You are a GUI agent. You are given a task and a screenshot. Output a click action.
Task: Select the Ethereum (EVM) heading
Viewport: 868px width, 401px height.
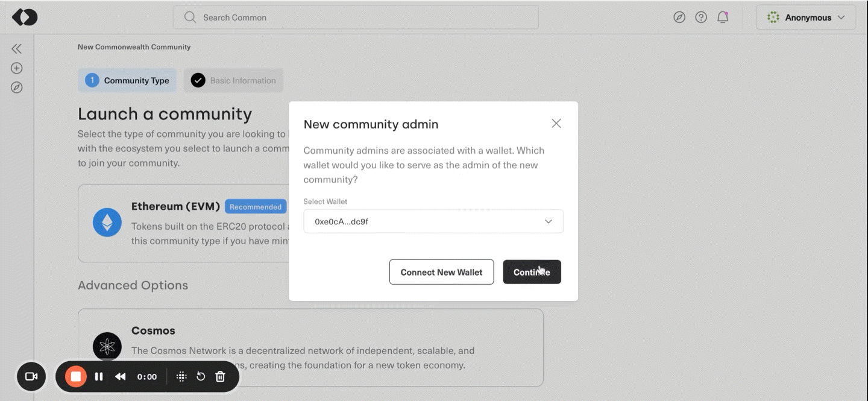tap(176, 206)
